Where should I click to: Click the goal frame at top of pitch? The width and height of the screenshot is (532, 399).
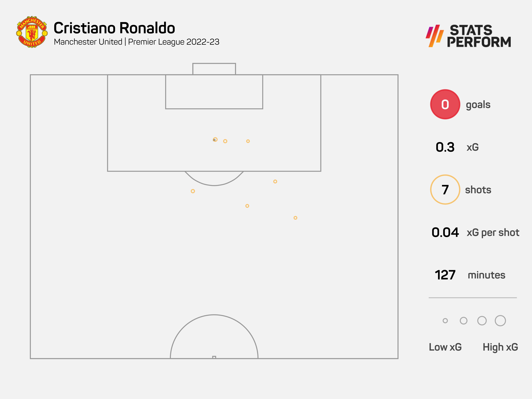point(214,69)
